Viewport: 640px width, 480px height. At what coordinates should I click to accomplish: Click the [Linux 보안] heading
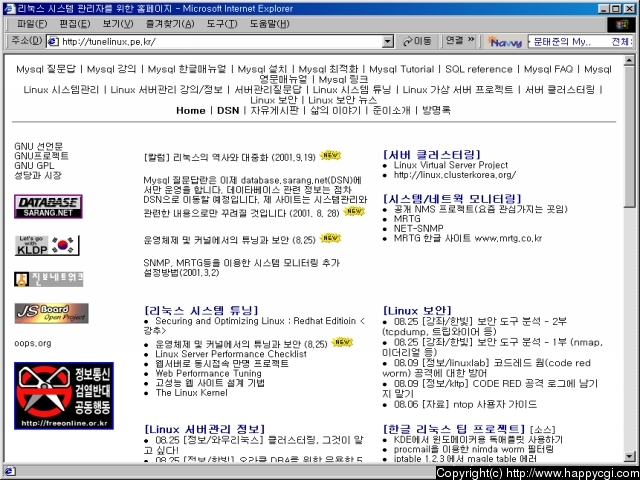click(x=417, y=311)
